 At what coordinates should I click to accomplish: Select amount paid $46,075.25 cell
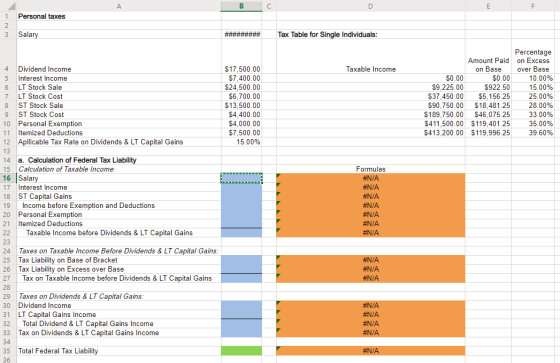pyautogui.click(x=488, y=115)
